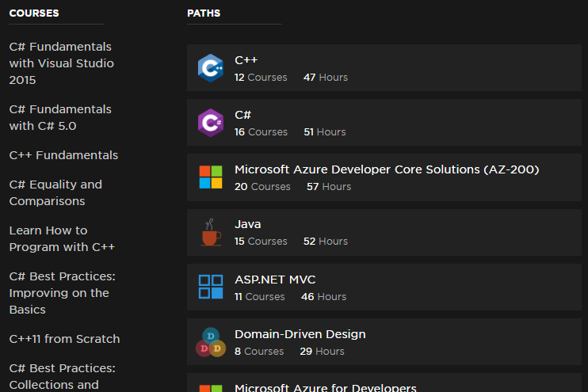Click the C++ path hexagon icon
Image resolution: width=588 pixels, height=392 pixels.
[x=210, y=68]
